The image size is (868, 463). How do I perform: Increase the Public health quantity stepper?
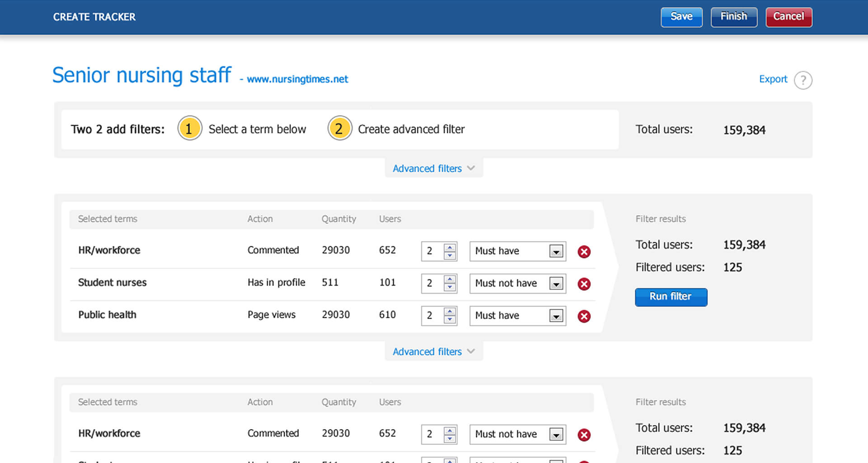pyautogui.click(x=449, y=312)
